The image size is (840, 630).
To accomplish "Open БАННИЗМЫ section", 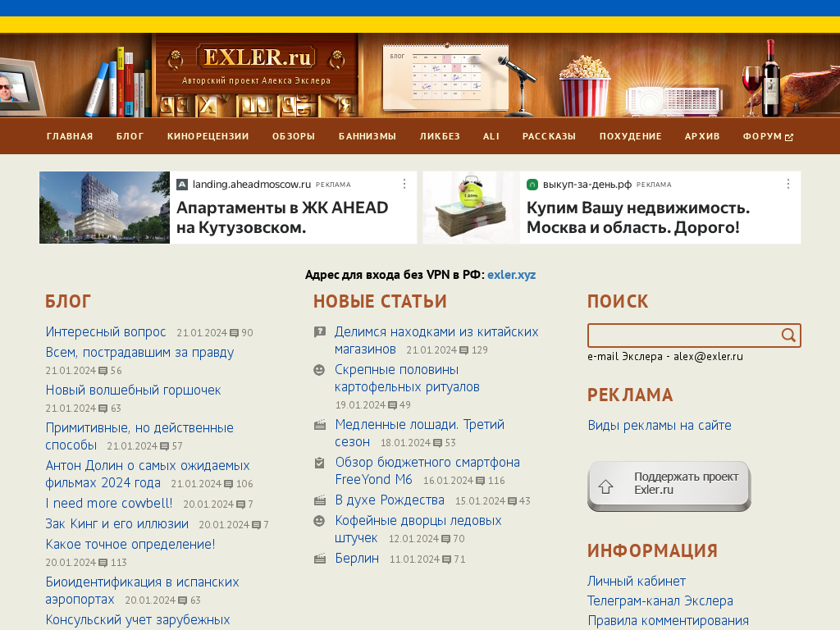I will coord(367,136).
